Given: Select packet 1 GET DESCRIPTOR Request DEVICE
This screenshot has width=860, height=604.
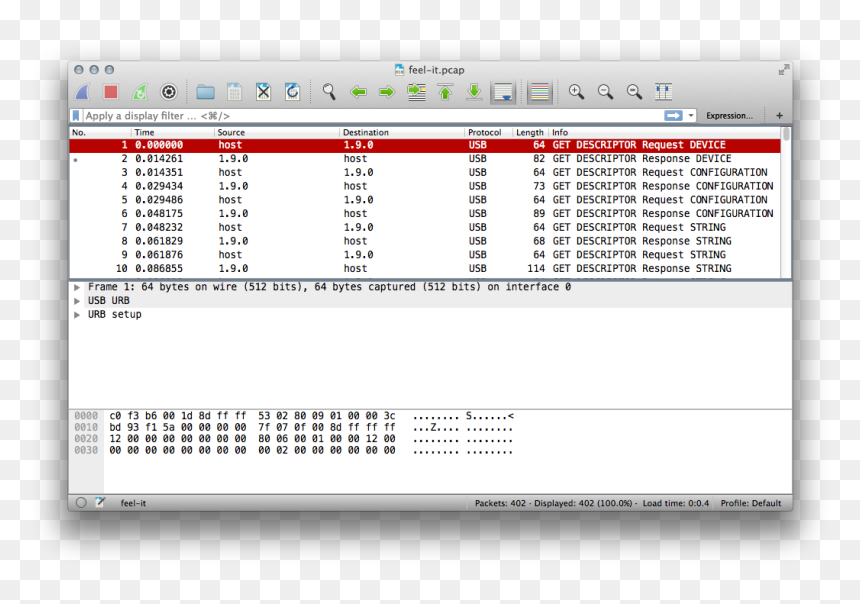Looking at the screenshot, I should [425, 145].
